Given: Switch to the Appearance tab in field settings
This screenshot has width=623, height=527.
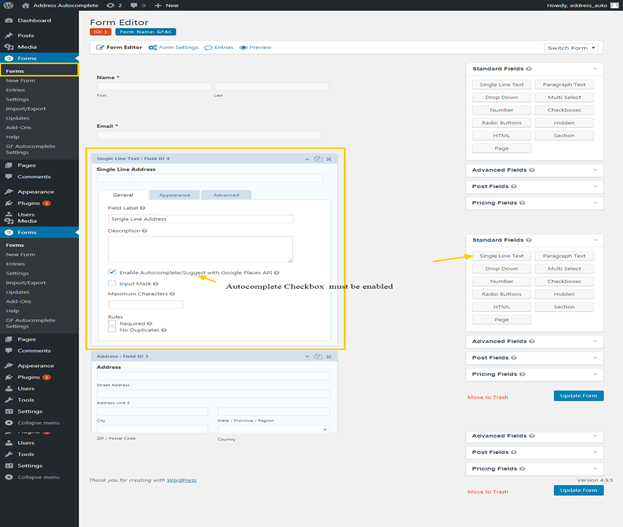Looking at the screenshot, I should click(x=175, y=195).
